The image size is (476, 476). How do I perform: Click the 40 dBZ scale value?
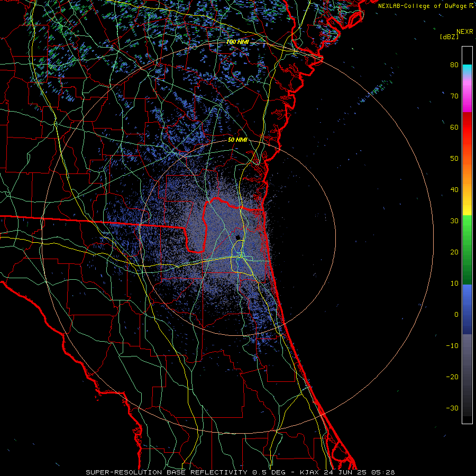click(454, 190)
